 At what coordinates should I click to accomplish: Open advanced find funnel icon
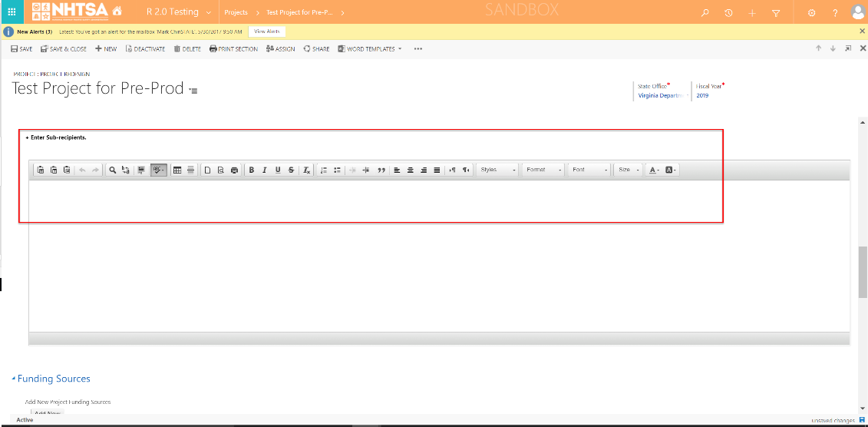tap(776, 13)
